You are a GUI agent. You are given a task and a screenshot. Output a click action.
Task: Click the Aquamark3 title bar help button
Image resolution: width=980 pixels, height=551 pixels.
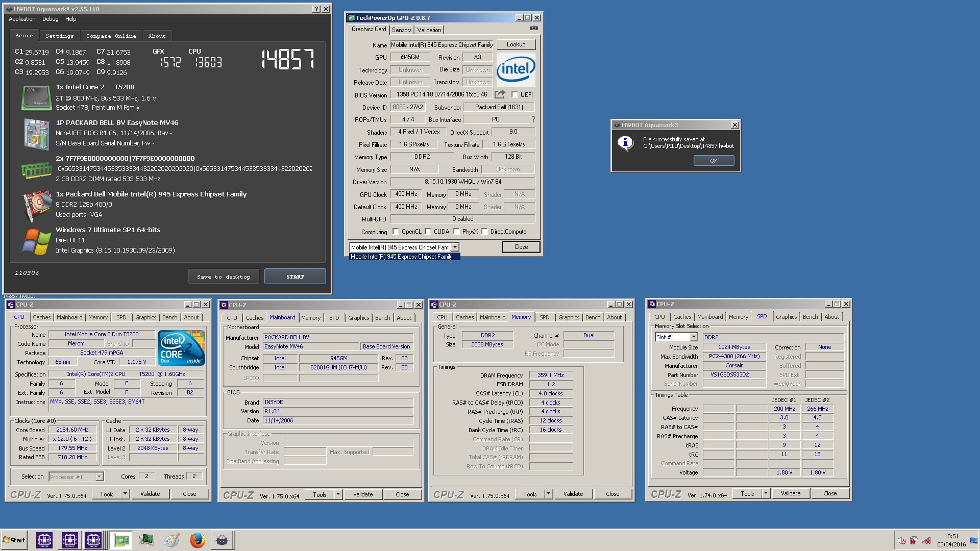pyautogui.click(x=316, y=9)
